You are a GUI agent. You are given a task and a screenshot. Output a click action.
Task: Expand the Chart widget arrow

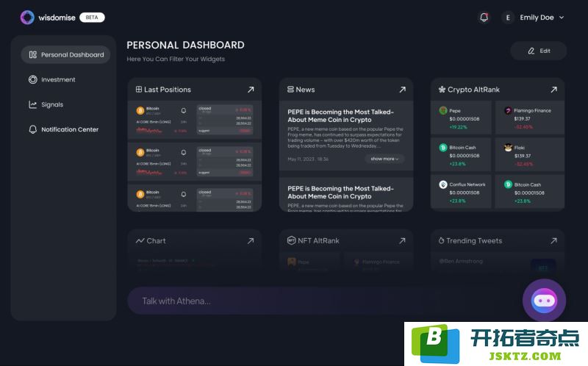pos(251,241)
